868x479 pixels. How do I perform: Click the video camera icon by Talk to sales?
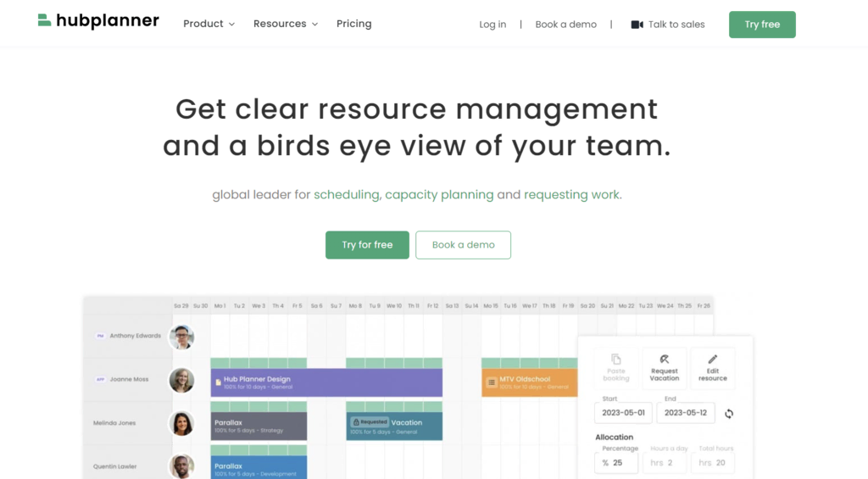[637, 25]
